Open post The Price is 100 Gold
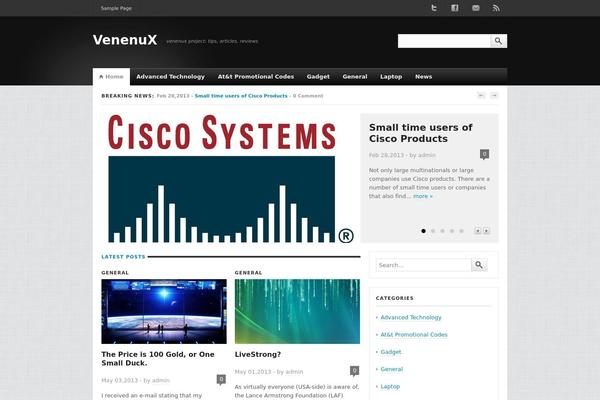 [x=158, y=359]
